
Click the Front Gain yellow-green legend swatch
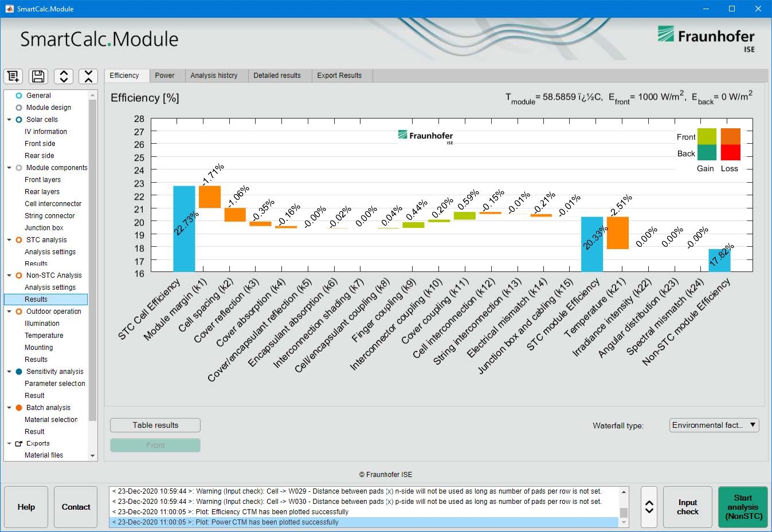coord(707,136)
